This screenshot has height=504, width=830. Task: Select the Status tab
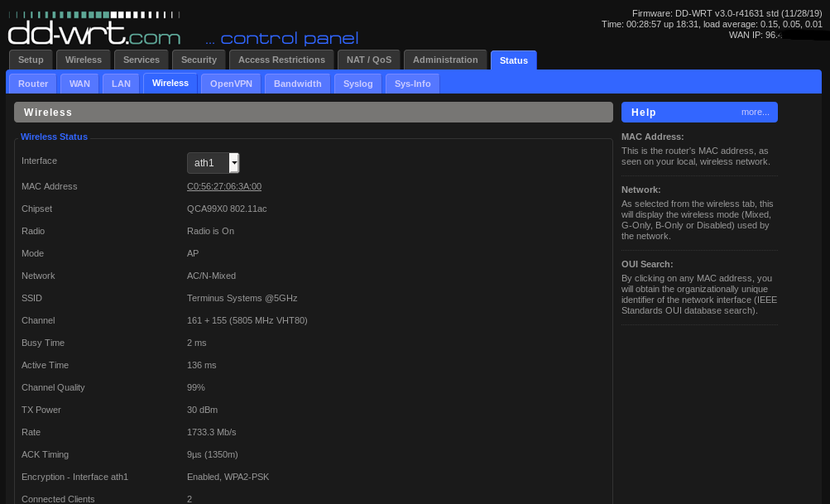tap(514, 60)
